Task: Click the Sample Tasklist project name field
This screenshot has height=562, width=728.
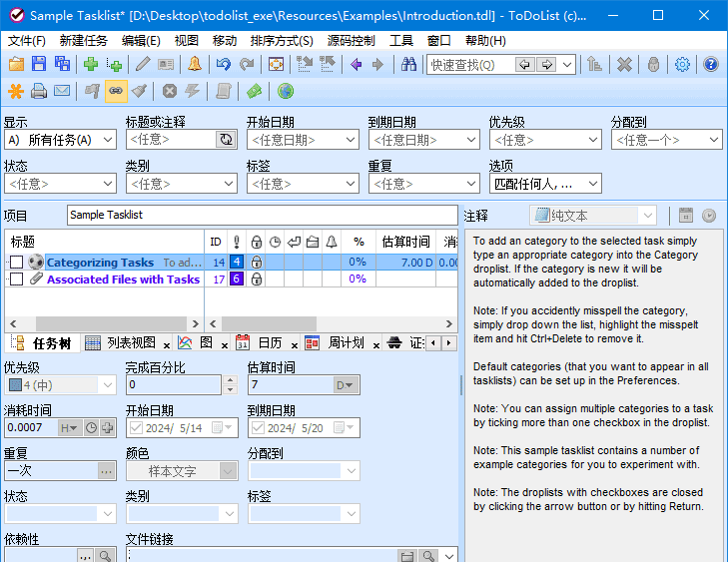Action: 263,215
